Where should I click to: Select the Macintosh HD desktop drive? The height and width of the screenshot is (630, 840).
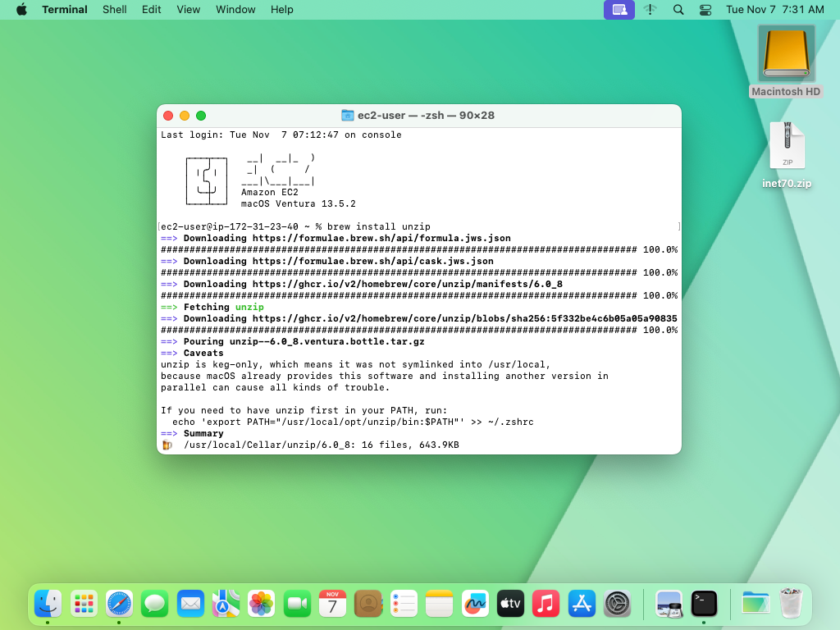[x=786, y=62]
